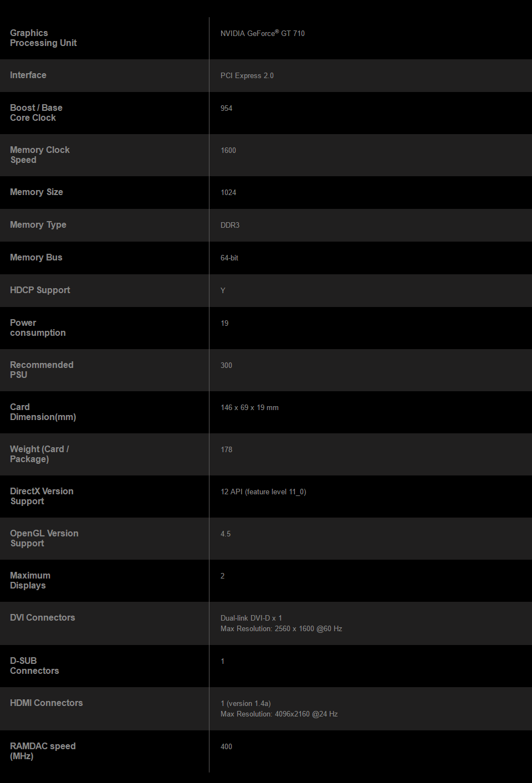The height and width of the screenshot is (783, 532).
Task: Click the Memory Size value 1024
Action: [228, 193]
